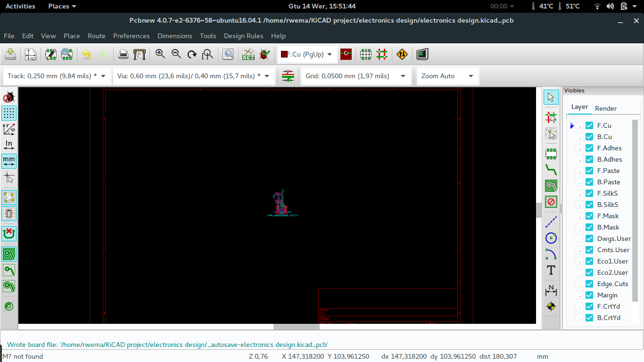Viewport: 644px width, 362px height.
Task: Activate the Add Text tool
Action: pos(551,271)
